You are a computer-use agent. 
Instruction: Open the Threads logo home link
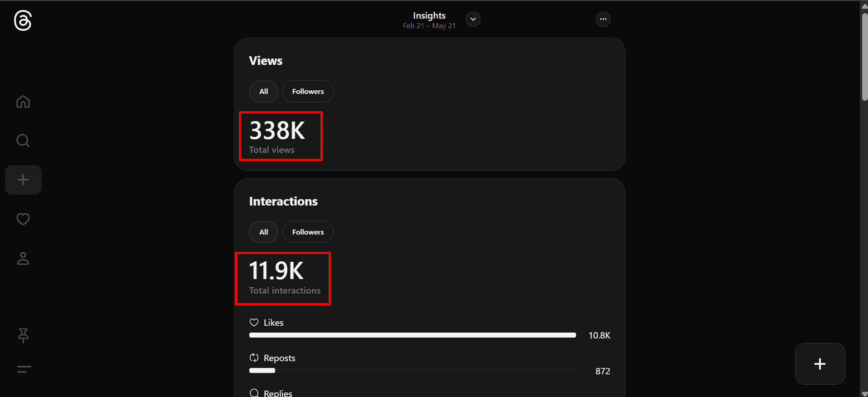(x=23, y=20)
